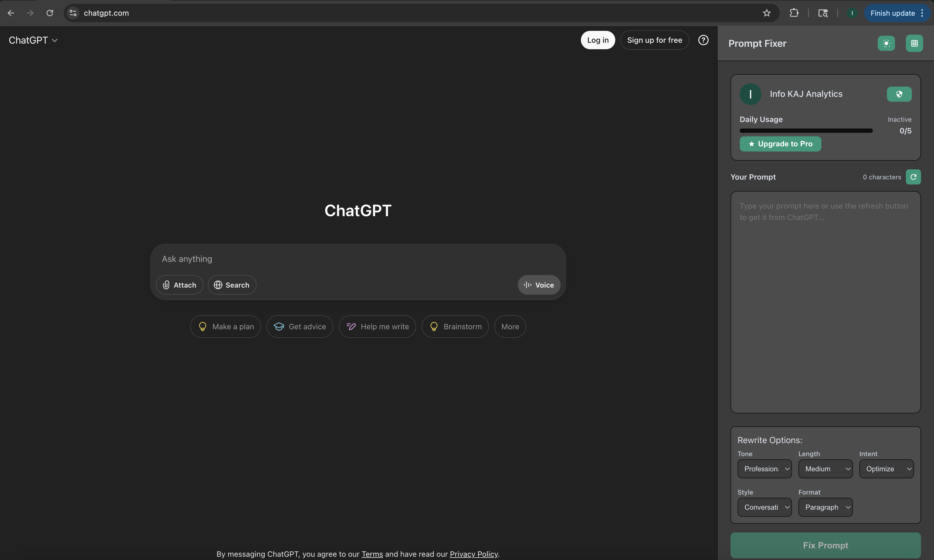Enable Search globe button

pos(232,285)
